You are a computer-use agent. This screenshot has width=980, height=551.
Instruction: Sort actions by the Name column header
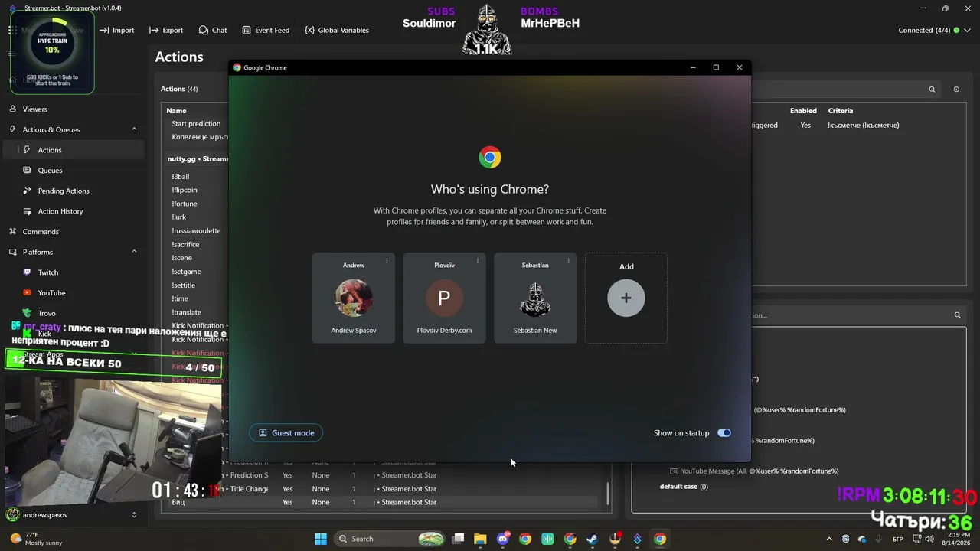176,111
